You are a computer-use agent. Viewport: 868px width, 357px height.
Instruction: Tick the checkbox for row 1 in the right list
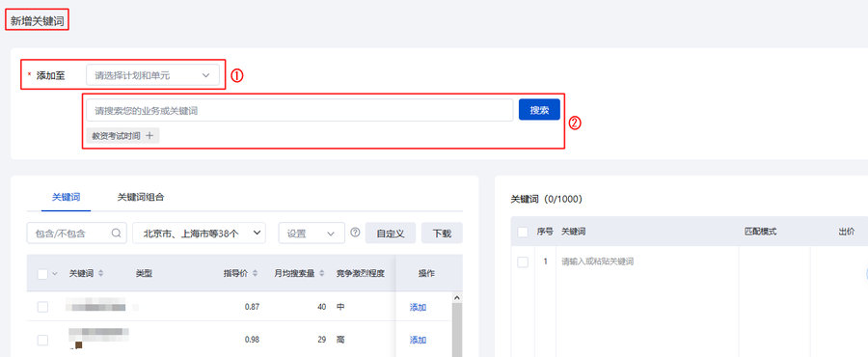(x=523, y=261)
